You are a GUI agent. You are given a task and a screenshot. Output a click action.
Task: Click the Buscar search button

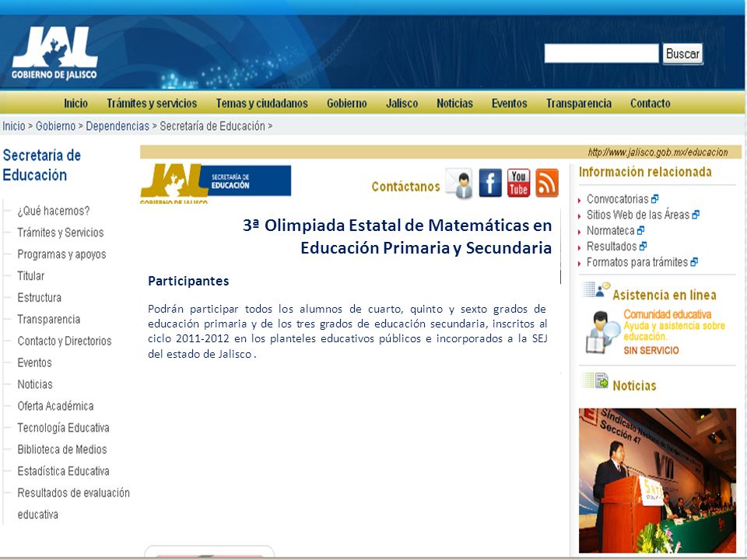click(682, 54)
